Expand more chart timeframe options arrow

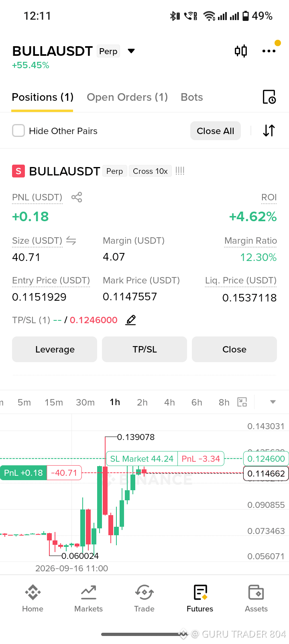tap(273, 402)
